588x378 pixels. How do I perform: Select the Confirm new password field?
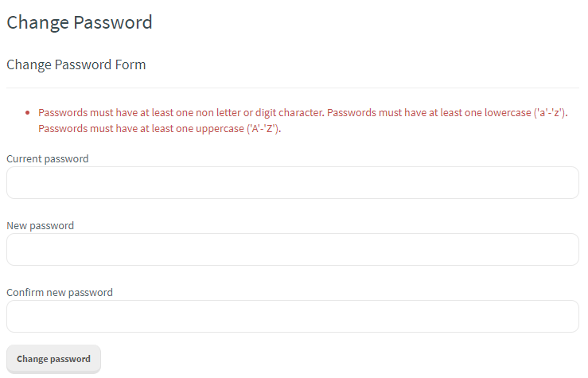point(292,317)
